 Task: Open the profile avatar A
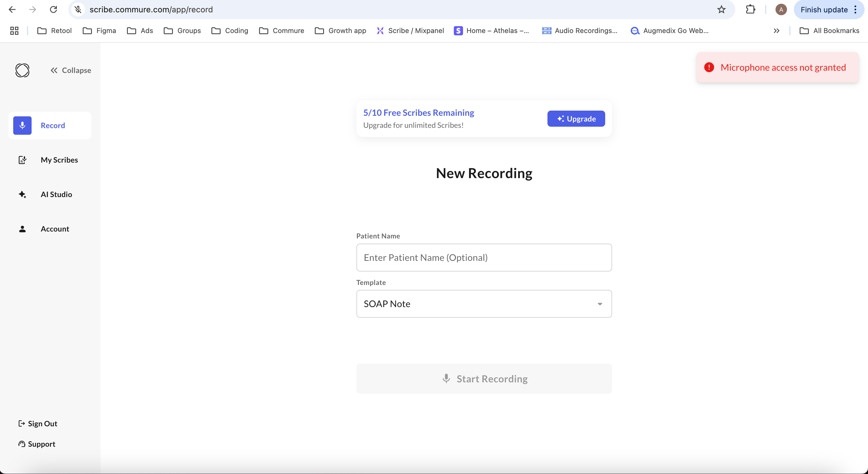781,9
